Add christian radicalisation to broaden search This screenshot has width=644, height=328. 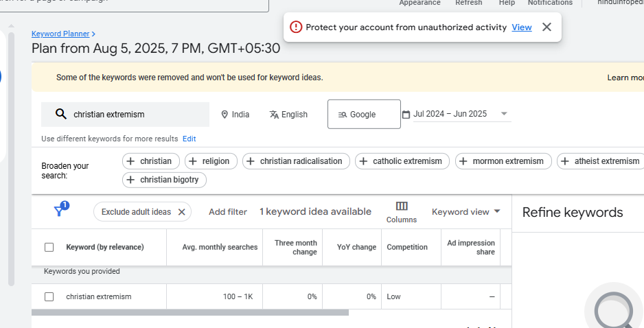pyautogui.click(x=296, y=161)
